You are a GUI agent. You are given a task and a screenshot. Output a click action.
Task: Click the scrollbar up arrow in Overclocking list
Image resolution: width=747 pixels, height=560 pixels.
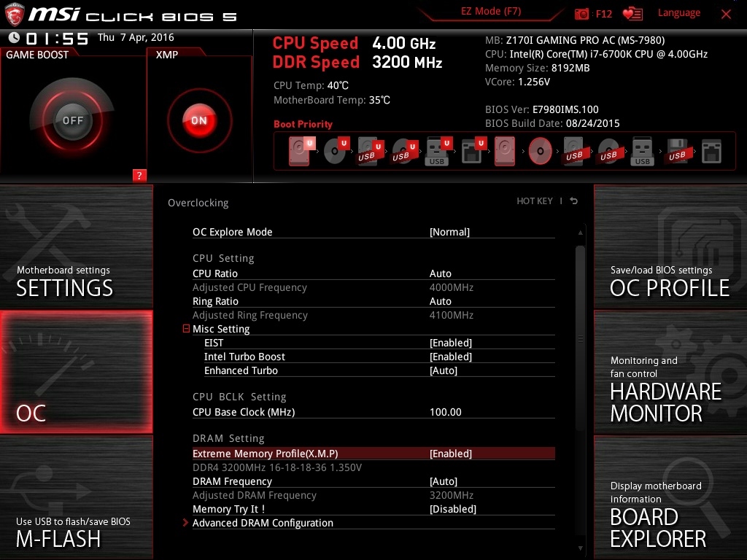(580, 233)
